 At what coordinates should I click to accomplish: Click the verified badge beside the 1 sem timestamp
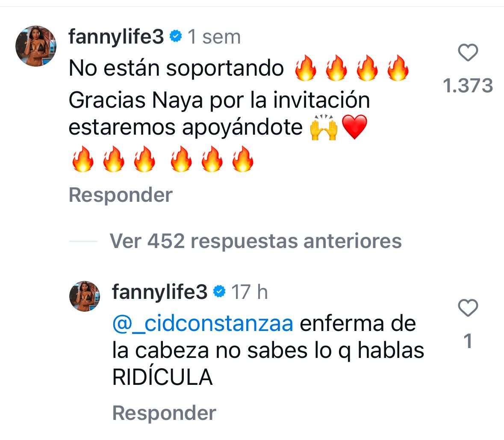[x=176, y=36]
